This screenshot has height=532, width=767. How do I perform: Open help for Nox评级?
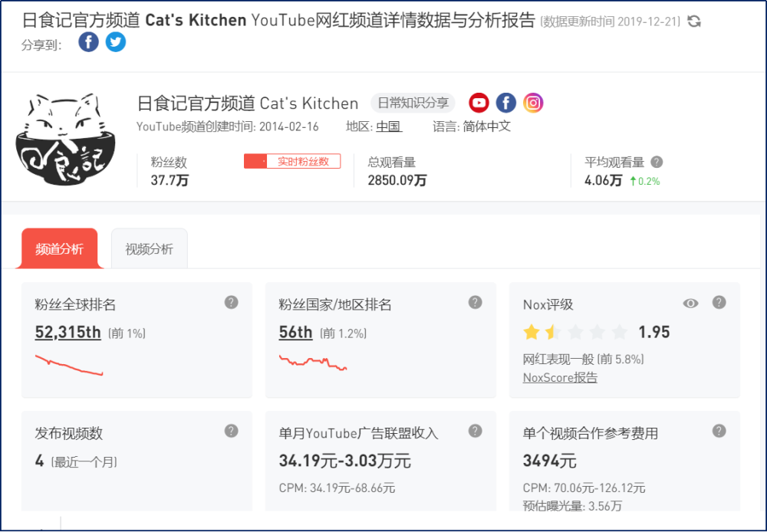tap(719, 302)
